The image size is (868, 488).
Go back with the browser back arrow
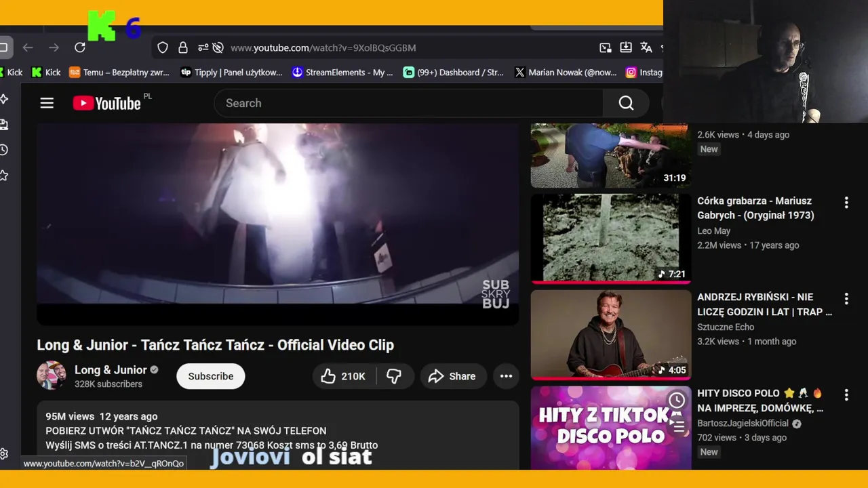tap(28, 47)
